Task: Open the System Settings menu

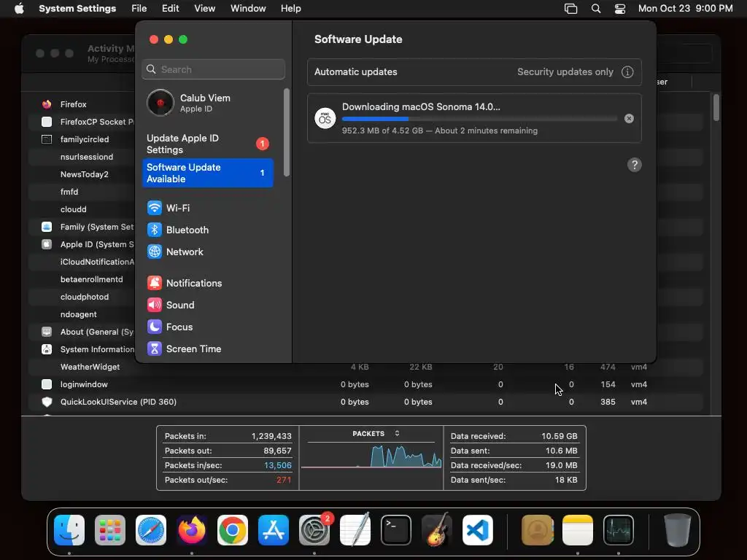Action: [x=77, y=9]
